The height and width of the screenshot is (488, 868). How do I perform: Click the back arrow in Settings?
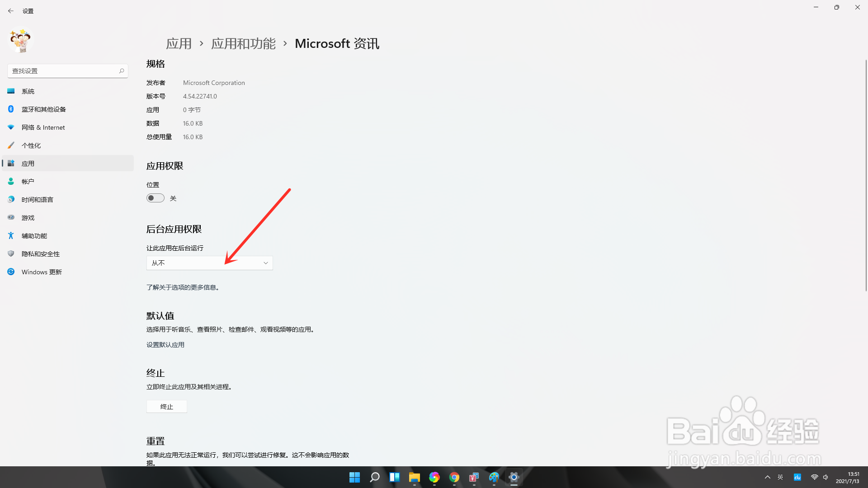coord(11,11)
